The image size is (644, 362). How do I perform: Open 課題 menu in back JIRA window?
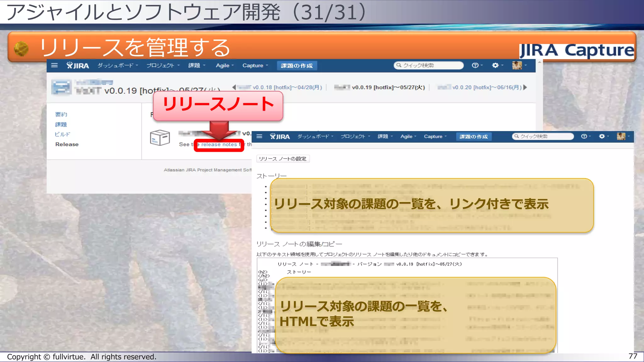[197, 65]
